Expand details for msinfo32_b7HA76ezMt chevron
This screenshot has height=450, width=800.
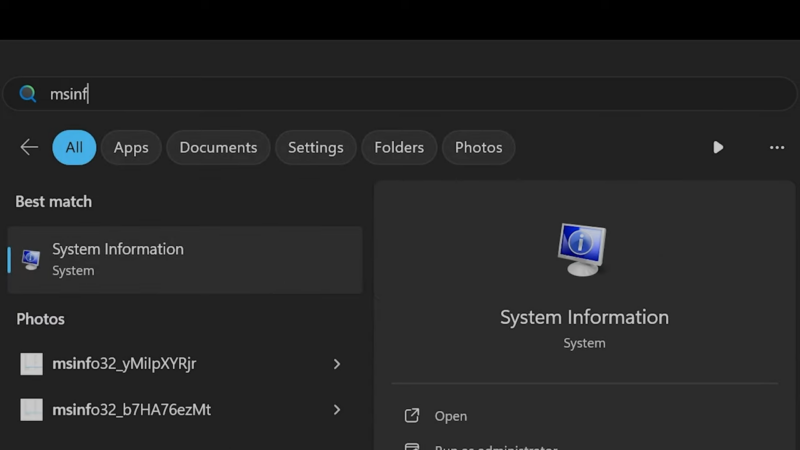click(337, 410)
